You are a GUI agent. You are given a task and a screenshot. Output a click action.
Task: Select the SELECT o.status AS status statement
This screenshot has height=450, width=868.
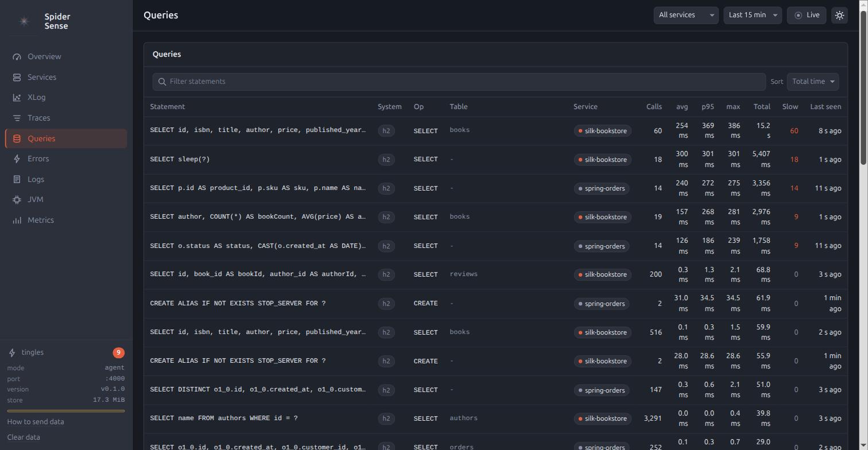[258, 246]
